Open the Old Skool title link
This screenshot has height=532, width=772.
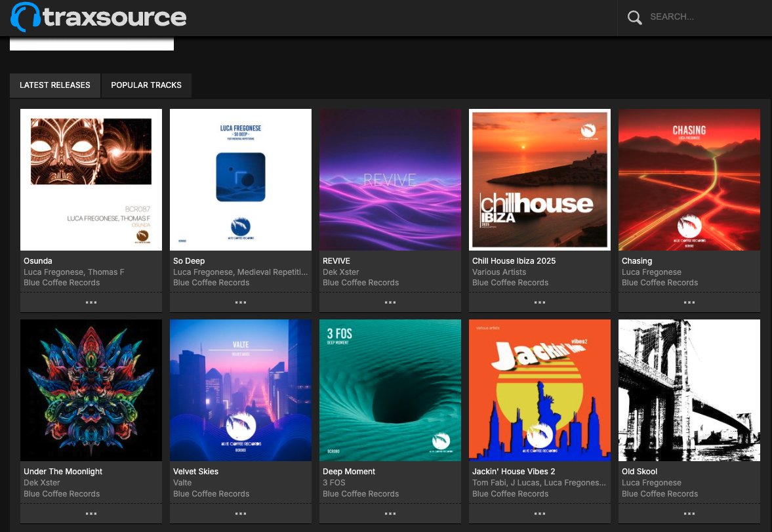click(x=640, y=472)
